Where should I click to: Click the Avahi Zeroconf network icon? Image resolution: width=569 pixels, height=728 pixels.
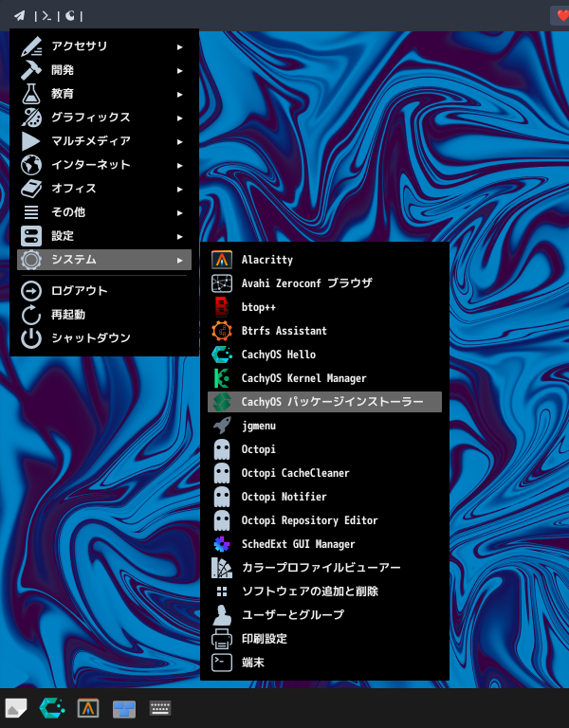click(222, 283)
